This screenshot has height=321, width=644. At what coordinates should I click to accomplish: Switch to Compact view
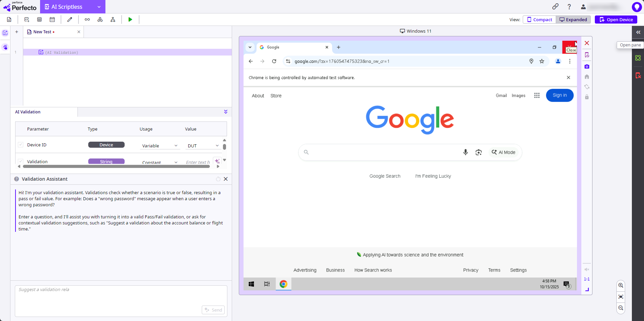[539, 20]
